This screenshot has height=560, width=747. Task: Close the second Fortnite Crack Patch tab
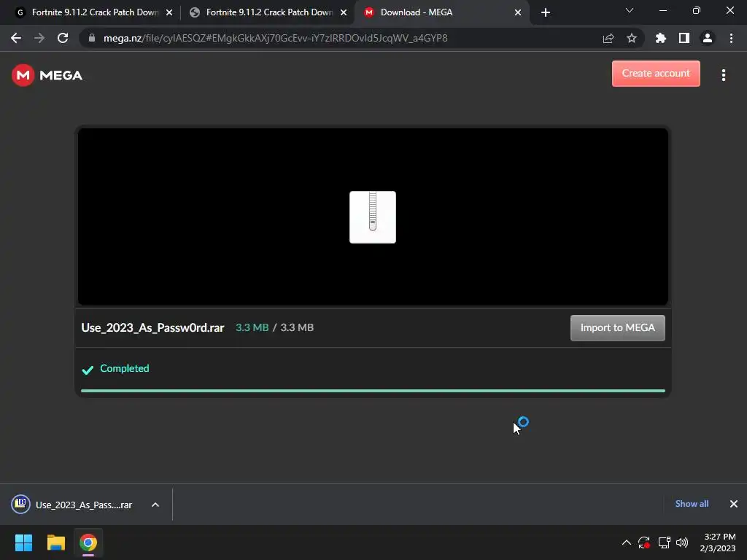[x=344, y=13]
